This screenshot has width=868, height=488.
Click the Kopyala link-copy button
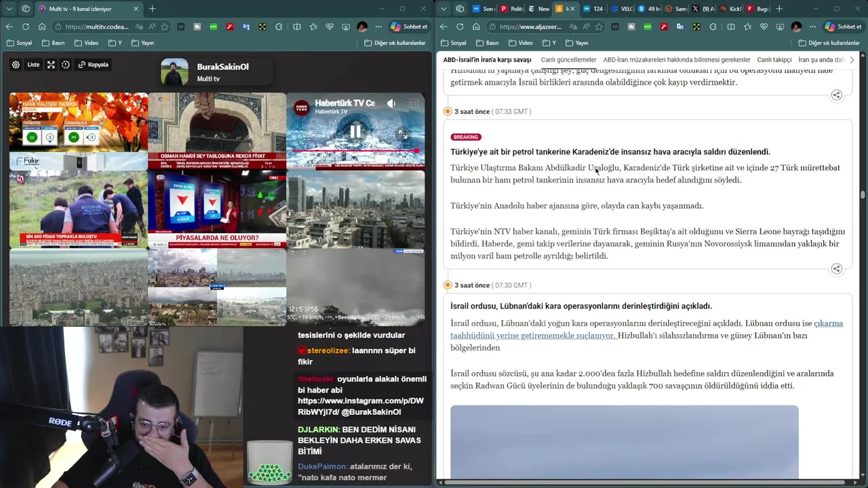tap(93, 65)
